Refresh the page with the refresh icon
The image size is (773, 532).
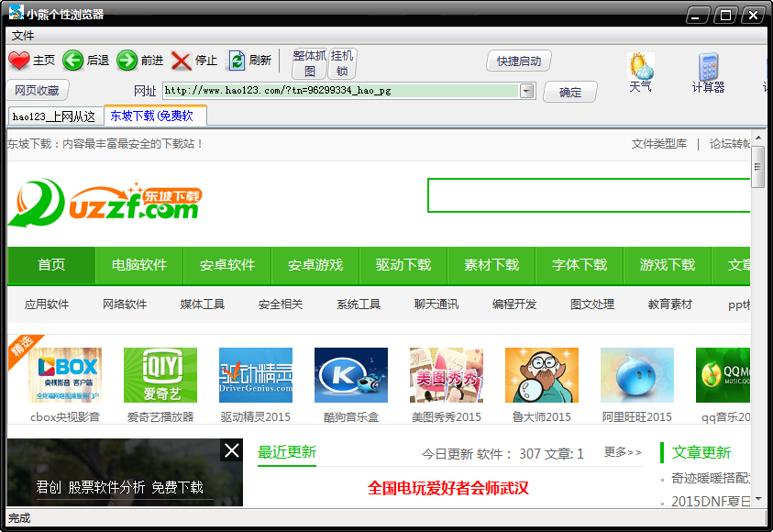tap(237, 61)
